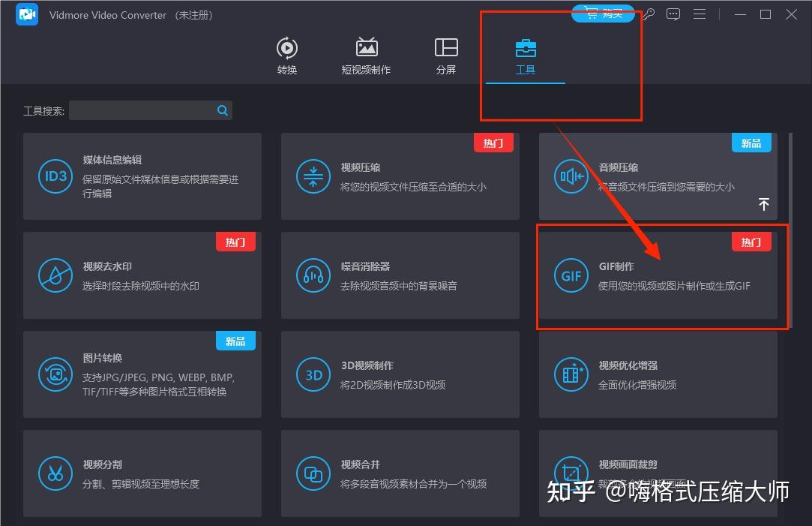The height and width of the screenshot is (526, 812).
Task: Open the 分屏 split-screen tab
Action: click(x=446, y=56)
